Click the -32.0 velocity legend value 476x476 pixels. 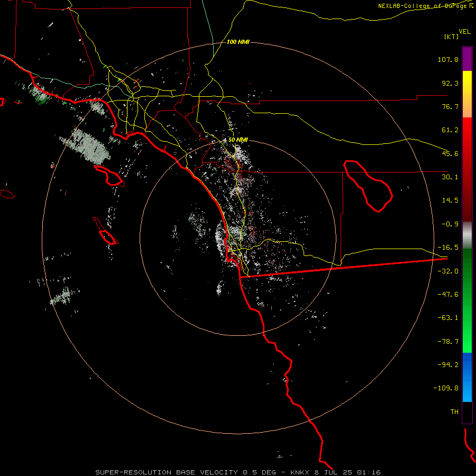pos(448,271)
